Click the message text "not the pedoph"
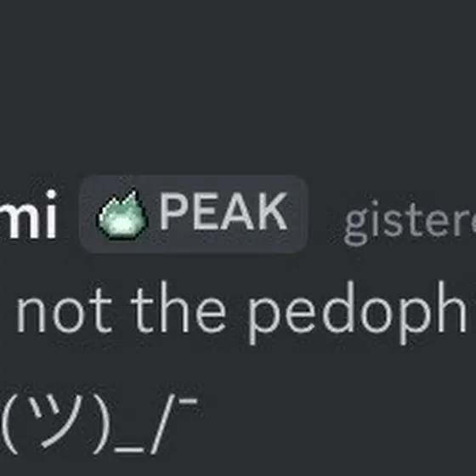This screenshot has width=476, height=476. [x=241, y=312]
